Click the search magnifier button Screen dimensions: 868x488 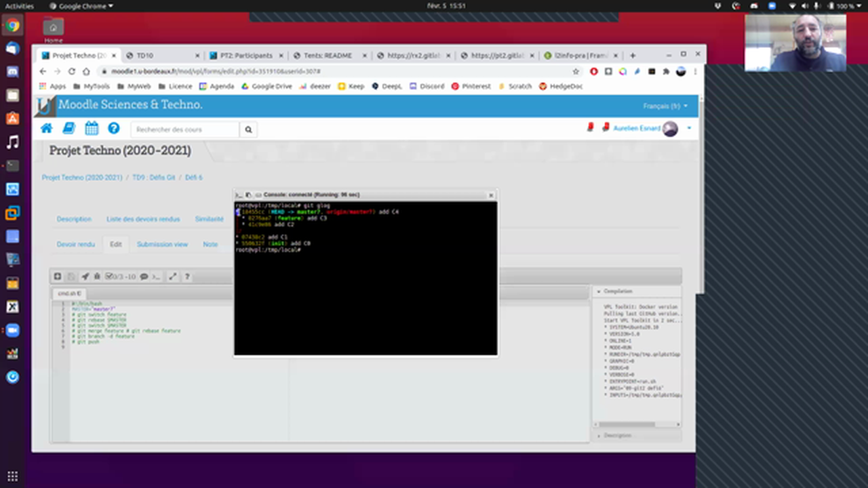pyautogui.click(x=248, y=129)
